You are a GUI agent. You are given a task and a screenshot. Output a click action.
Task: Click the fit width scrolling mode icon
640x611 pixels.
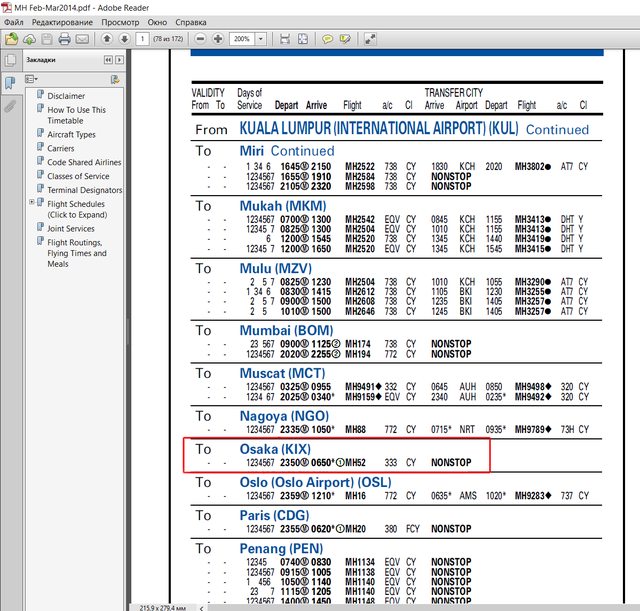pyautogui.click(x=285, y=39)
